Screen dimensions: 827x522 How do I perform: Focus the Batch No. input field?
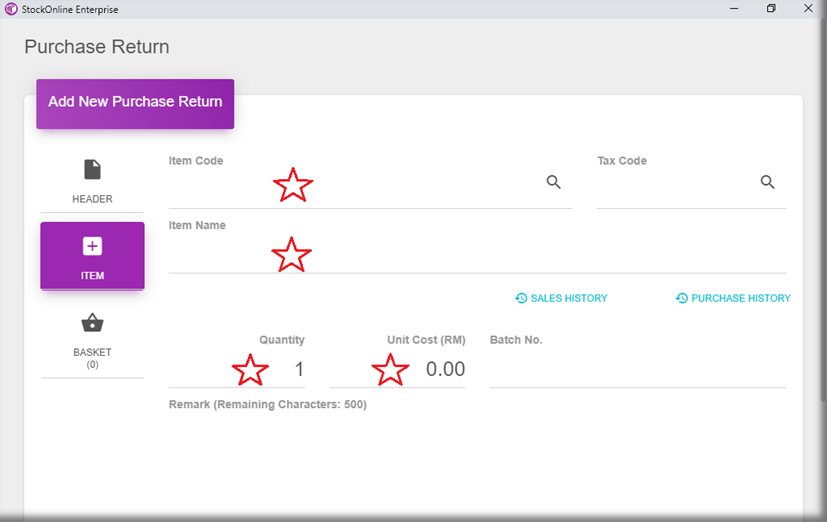(637, 370)
